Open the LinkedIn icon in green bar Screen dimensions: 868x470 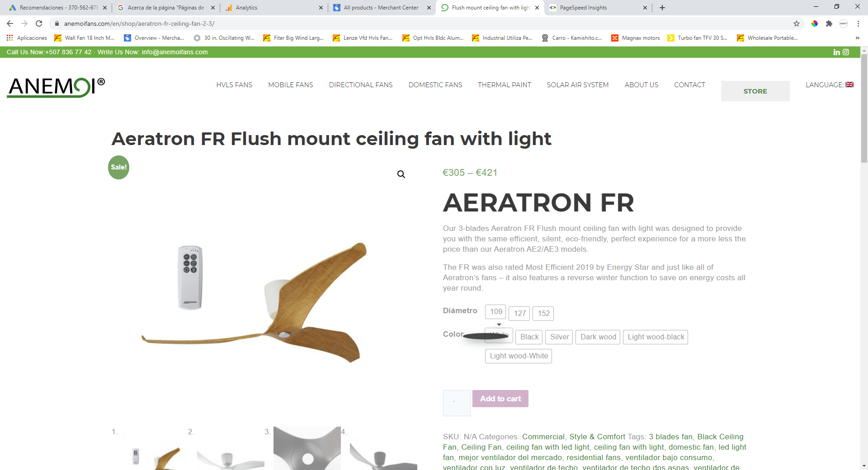(x=836, y=52)
